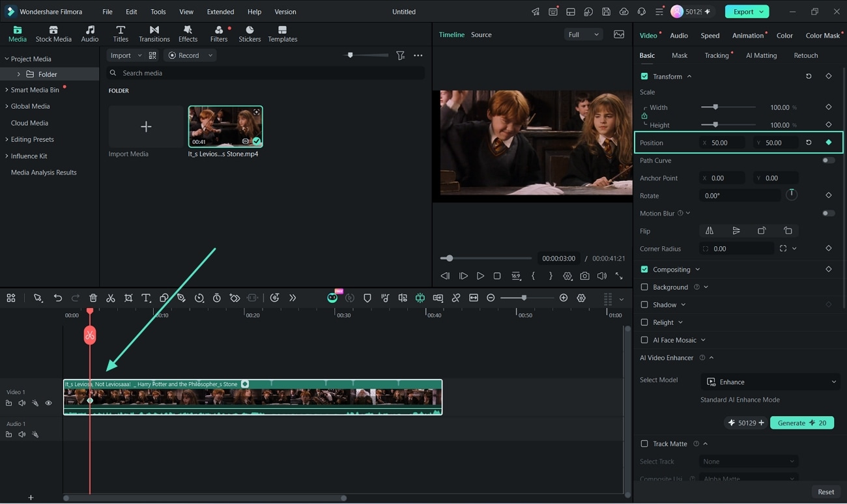Click the filter icon in media panel
The height and width of the screenshot is (504, 847).
(x=400, y=55)
